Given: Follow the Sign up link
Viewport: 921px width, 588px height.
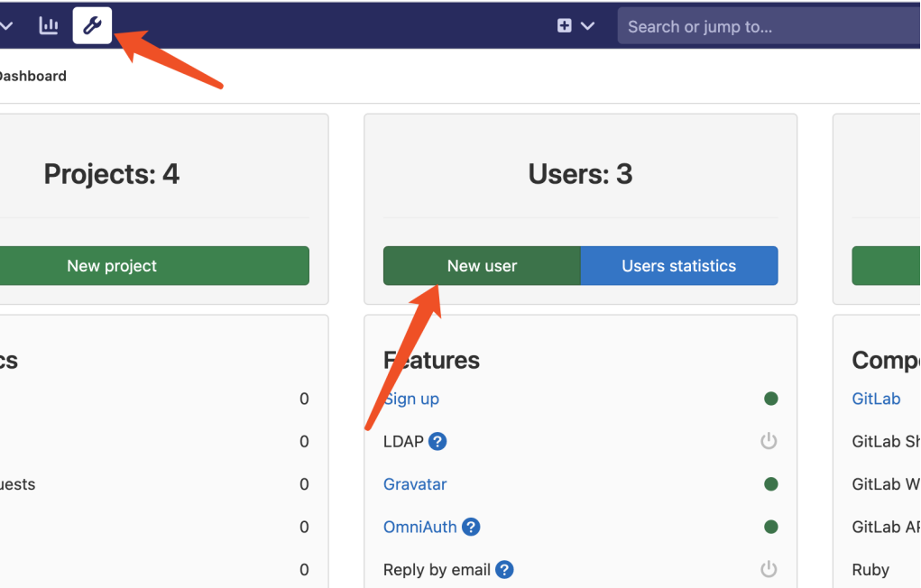Looking at the screenshot, I should (x=411, y=399).
